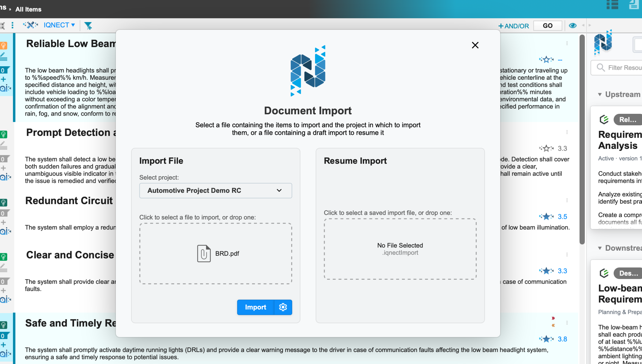
Task: Click the Filter Resources search field
Action: [617, 68]
